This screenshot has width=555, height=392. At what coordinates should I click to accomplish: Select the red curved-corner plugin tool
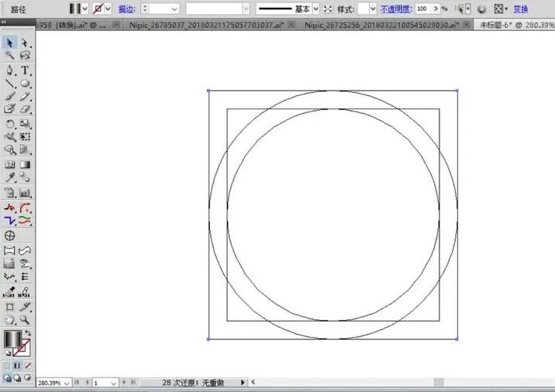coord(25,208)
